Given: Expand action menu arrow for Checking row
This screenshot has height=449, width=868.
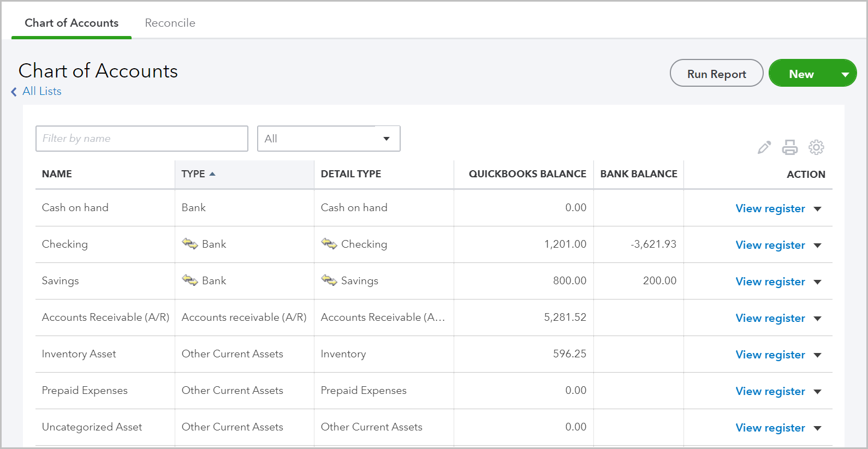Looking at the screenshot, I should coord(817,246).
